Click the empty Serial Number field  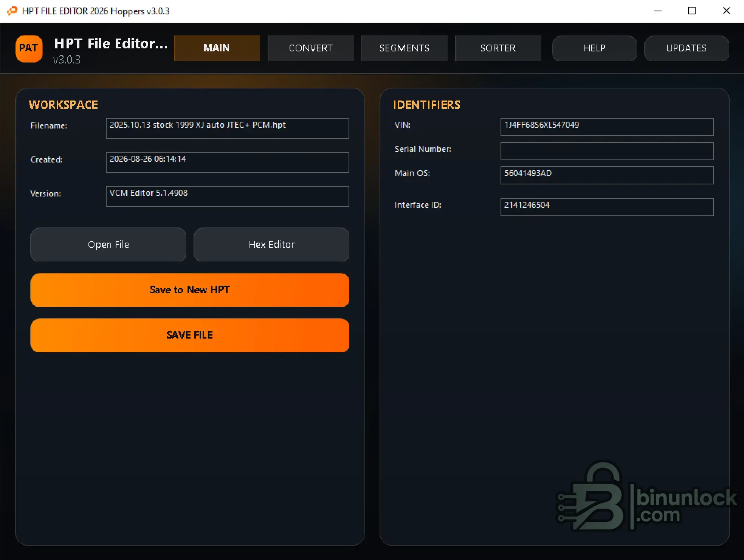(x=607, y=151)
